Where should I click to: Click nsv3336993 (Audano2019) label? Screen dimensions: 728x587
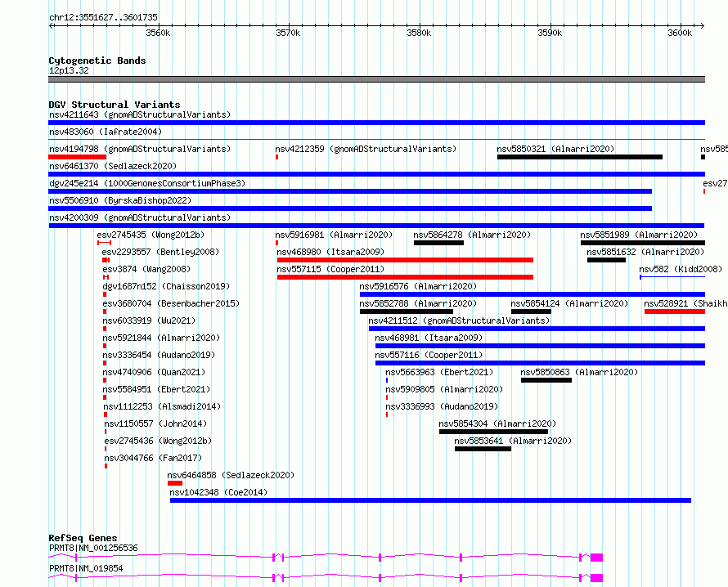(442, 406)
